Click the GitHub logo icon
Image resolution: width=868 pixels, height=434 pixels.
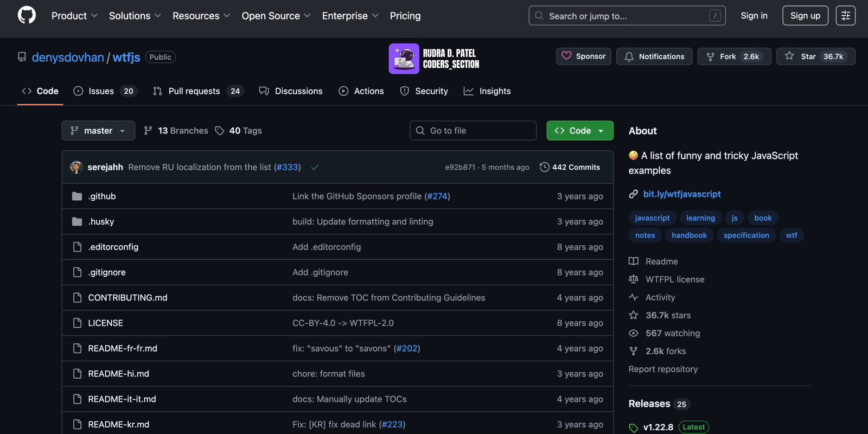pos(27,16)
